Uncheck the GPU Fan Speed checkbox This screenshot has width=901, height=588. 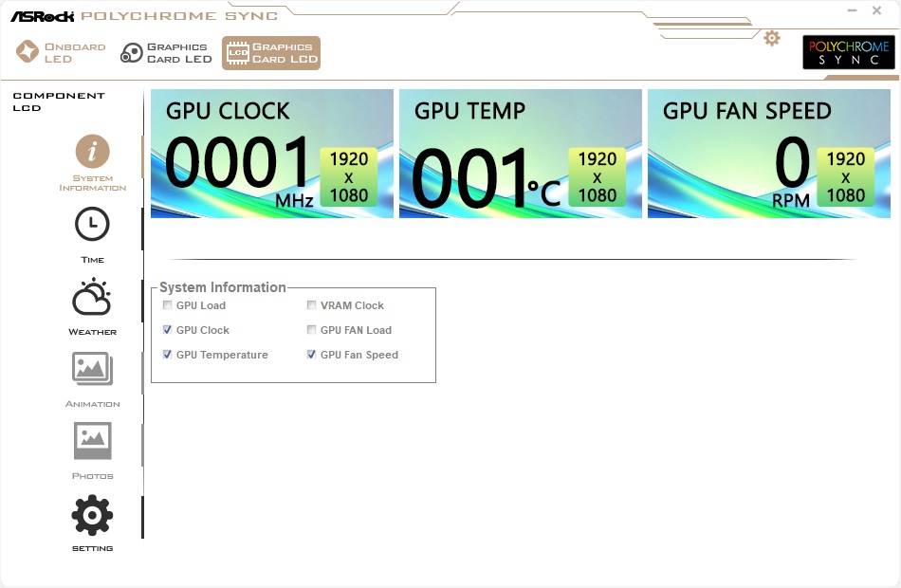tap(311, 355)
